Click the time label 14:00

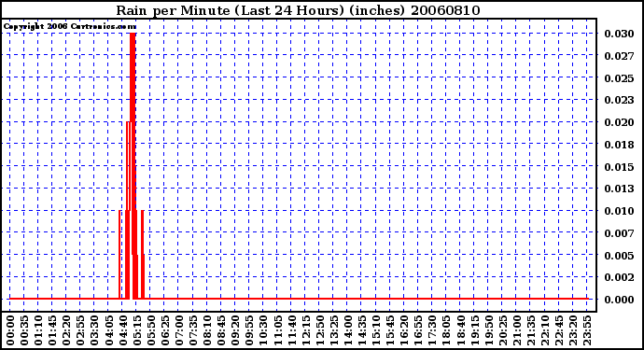(x=347, y=330)
